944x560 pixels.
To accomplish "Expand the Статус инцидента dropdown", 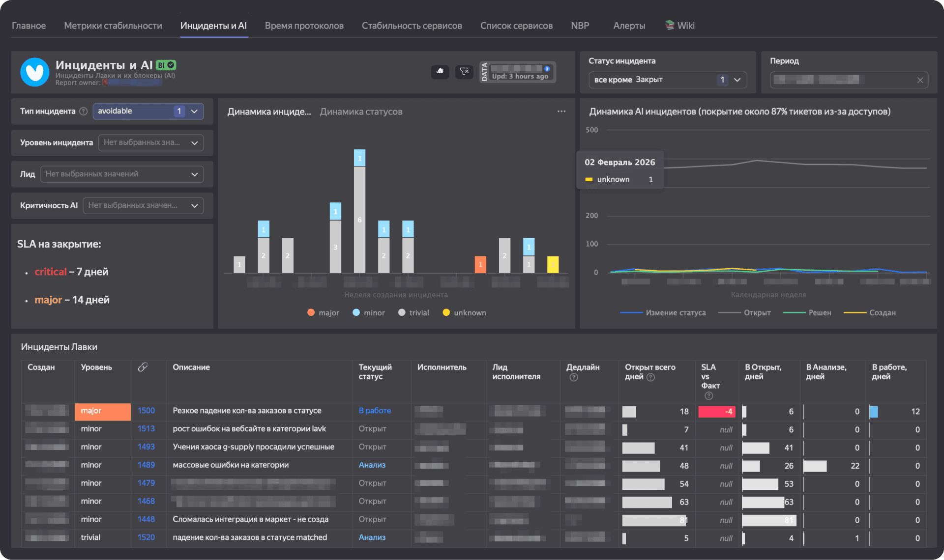I will 737,80.
